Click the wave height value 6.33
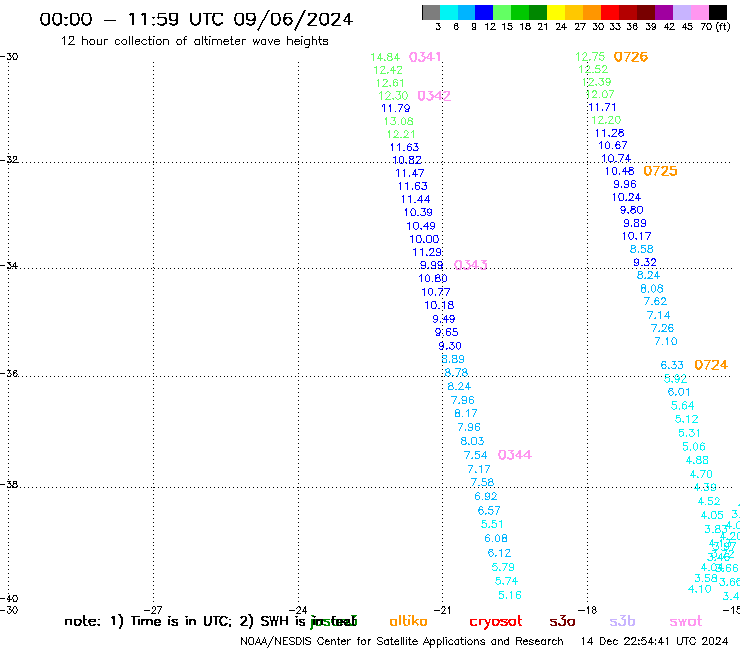The height and width of the screenshot is (650, 740). click(x=672, y=365)
